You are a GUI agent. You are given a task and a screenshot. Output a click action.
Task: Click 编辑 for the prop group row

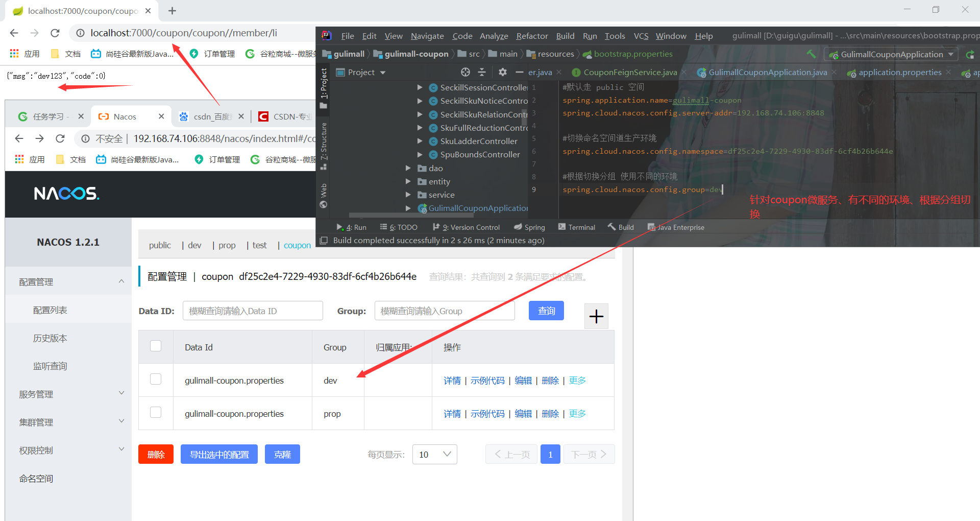[523, 414]
